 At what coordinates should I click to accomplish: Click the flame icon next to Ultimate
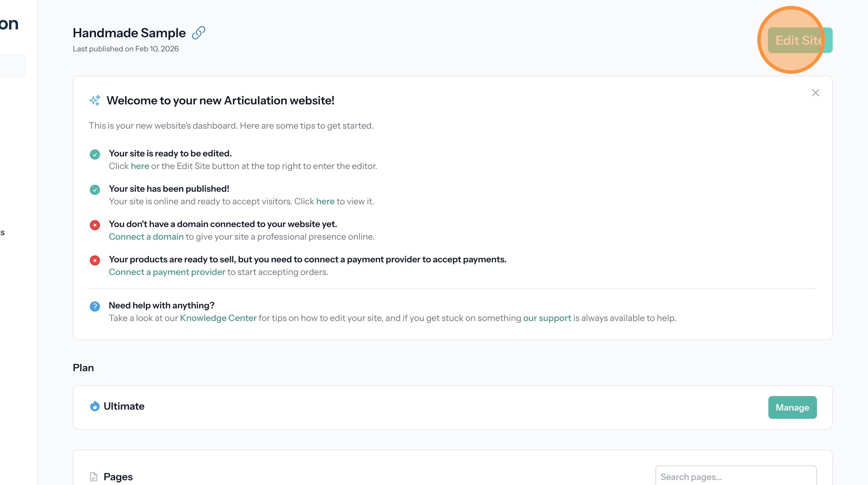95,406
